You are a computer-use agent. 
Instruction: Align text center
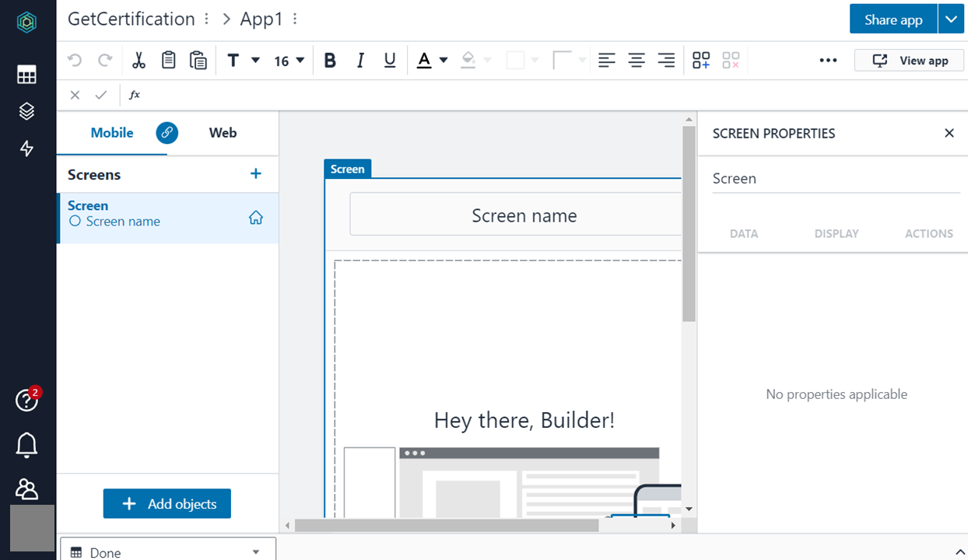tap(637, 61)
